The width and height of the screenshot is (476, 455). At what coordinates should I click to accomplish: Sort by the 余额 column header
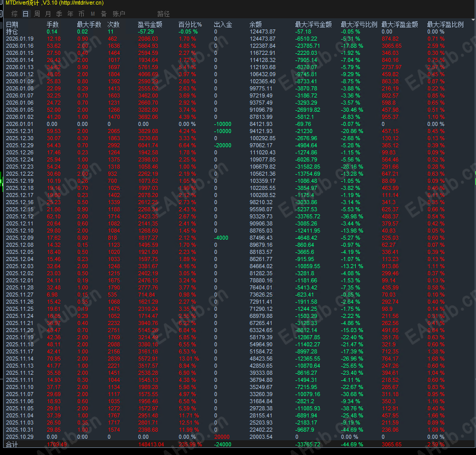click(x=256, y=24)
